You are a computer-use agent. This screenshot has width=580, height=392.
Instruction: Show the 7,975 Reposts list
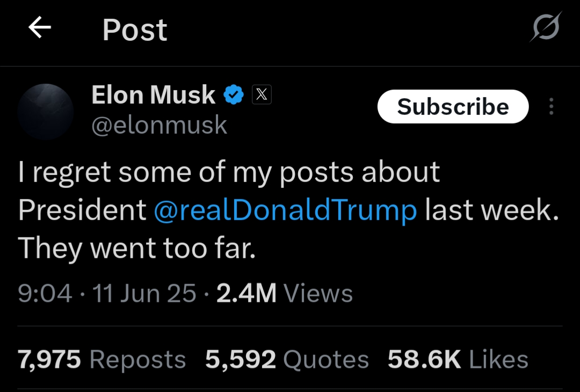tap(102, 360)
